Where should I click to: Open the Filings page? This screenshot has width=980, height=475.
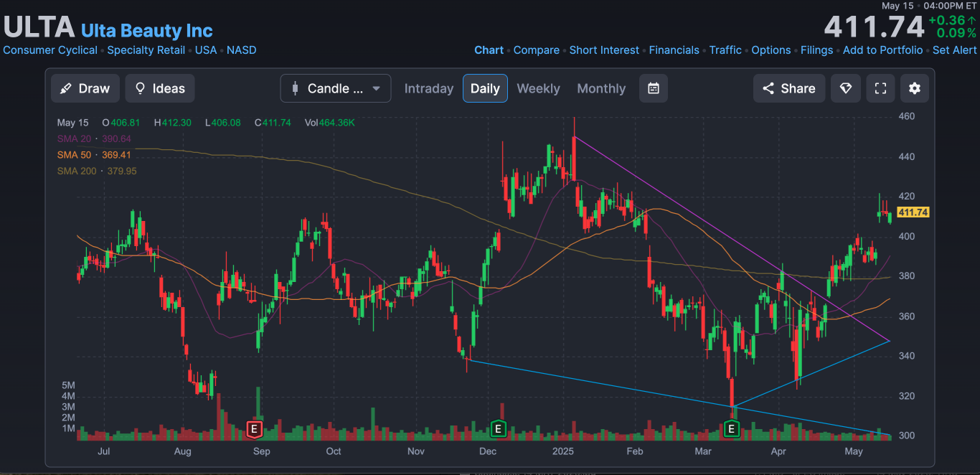817,50
